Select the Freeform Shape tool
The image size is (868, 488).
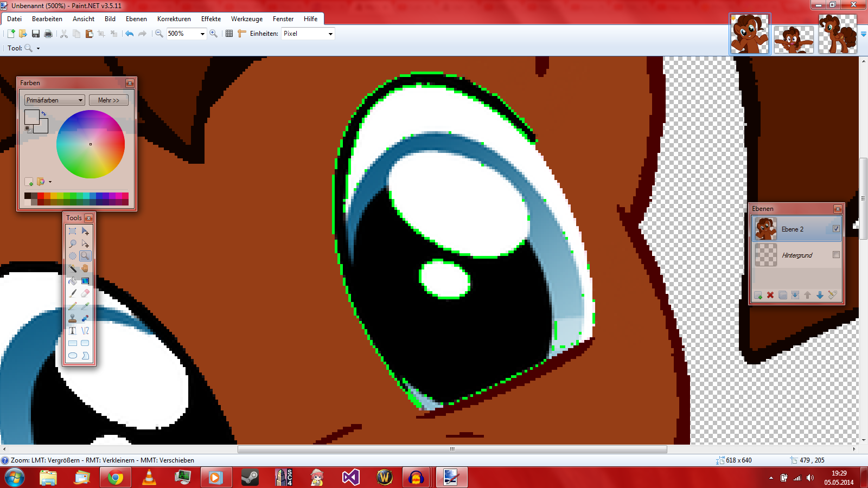click(x=85, y=356)
